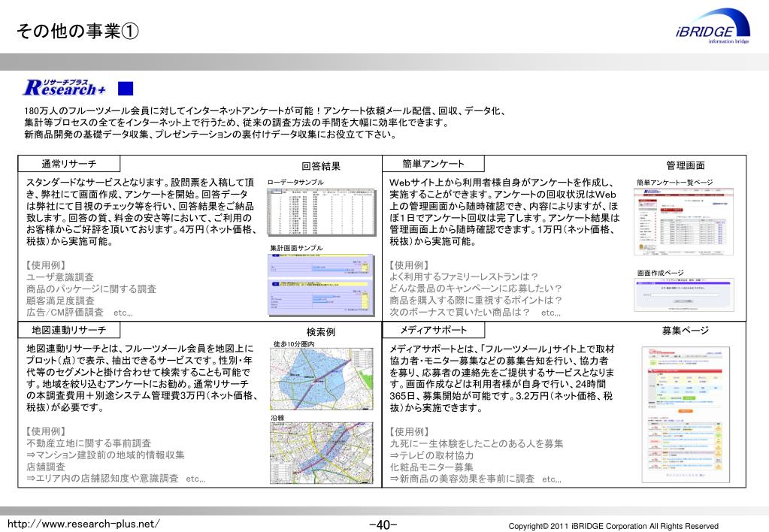Select the 地図連動リサーチ section label
This screenshot has height=532, width=769.
(x=68, y=330)
